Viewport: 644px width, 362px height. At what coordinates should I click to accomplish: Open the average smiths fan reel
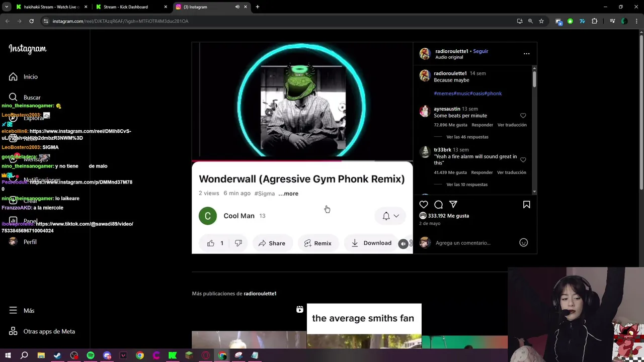pyautogui.click(x=364, y=326)
